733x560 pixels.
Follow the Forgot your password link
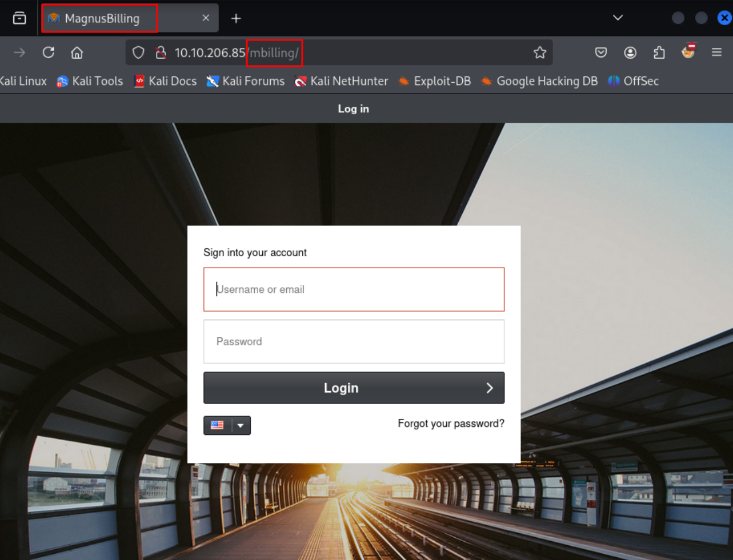(451, 424)
